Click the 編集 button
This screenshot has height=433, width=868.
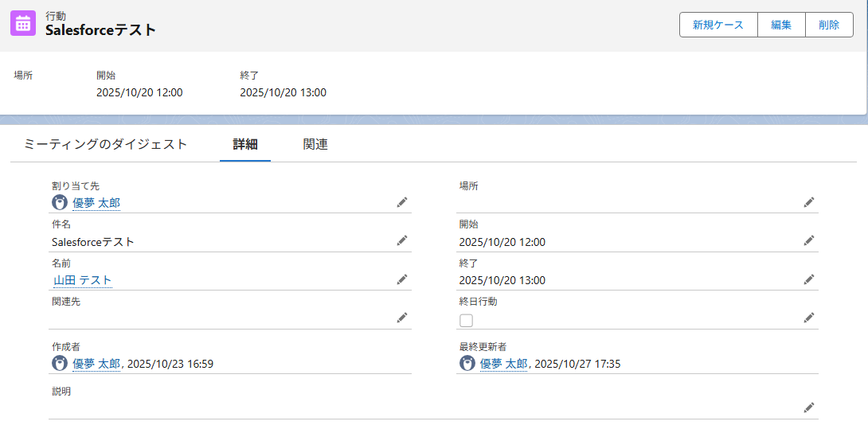point(780,25)
